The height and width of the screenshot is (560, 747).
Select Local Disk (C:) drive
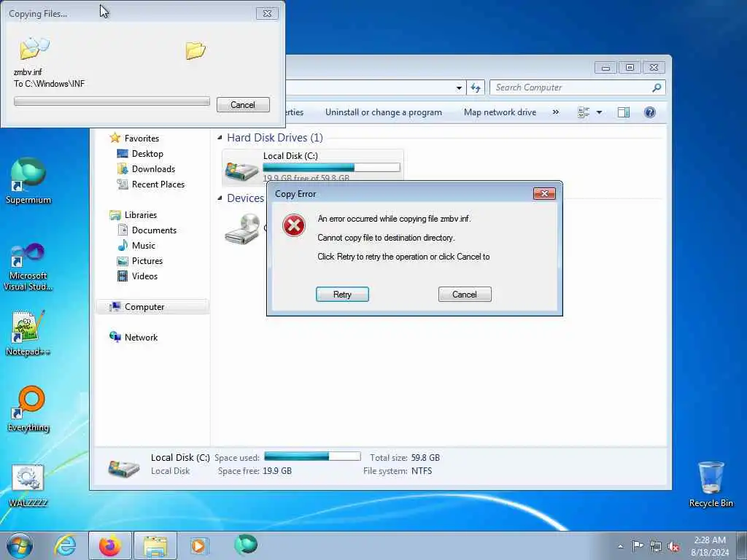[x=312, y=166]
